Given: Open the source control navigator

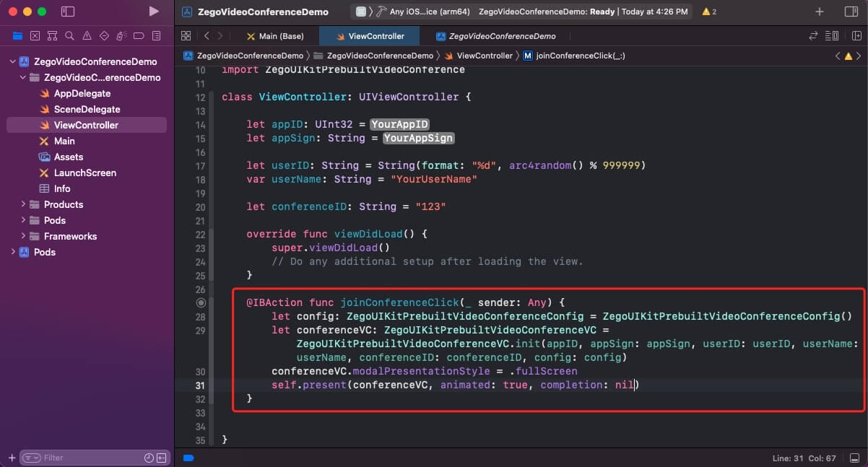Looking at the screenshot, I should pos(35,35).
